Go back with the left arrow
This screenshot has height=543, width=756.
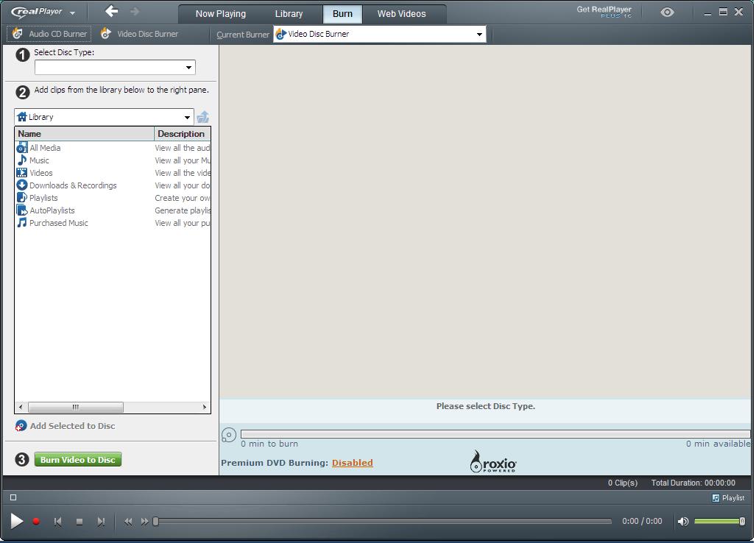click(111, 11)
